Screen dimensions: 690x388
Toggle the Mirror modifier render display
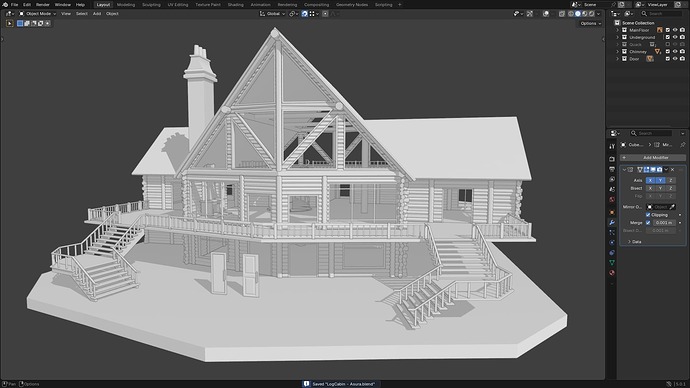[x=659, y=169]
